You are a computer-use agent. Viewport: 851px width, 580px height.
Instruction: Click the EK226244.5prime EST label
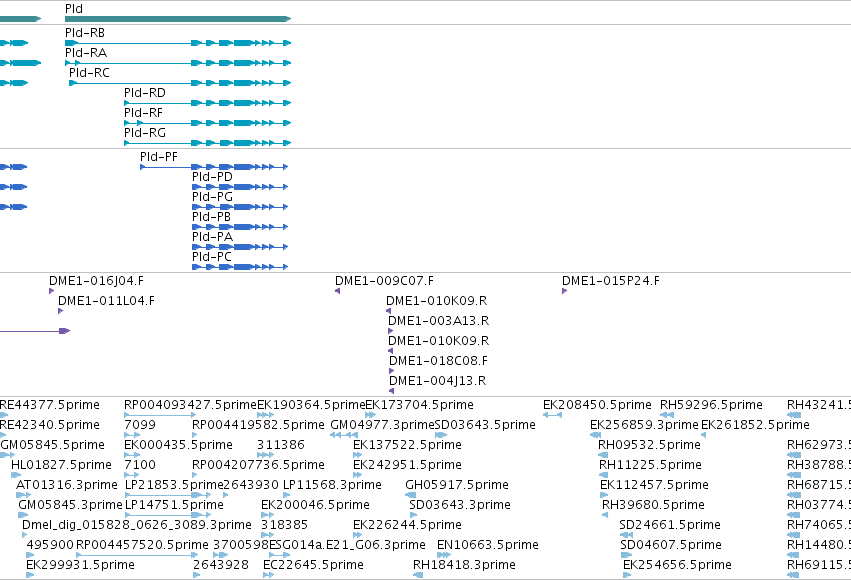coord(408,526)
